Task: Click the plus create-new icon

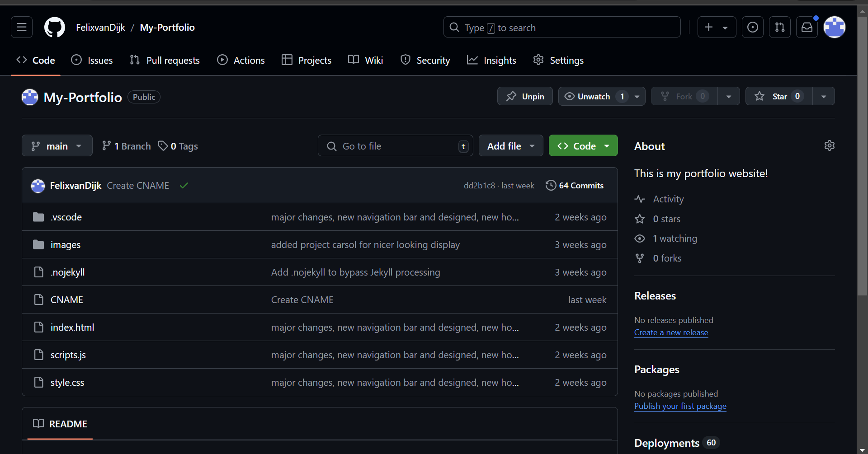Action: 709,27
